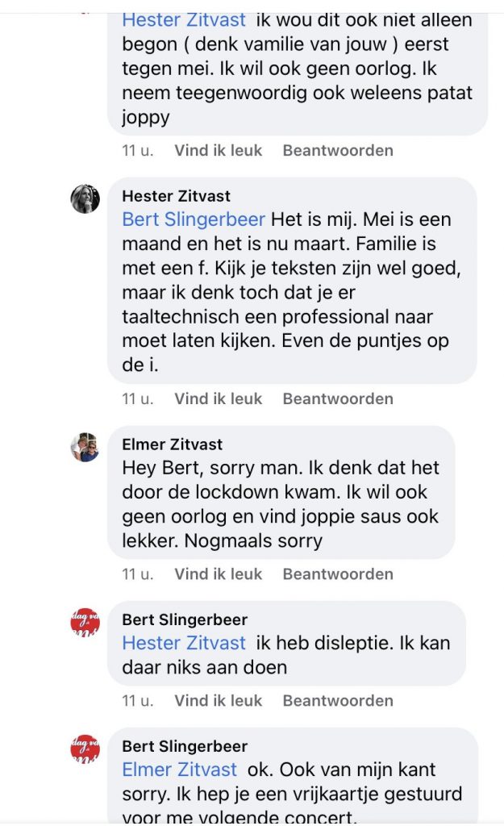Click the '11 u.' timestamp under Hester's comment
Viewport: 504px width, 826px height.
pyautogui.click(x=137, y=398)
